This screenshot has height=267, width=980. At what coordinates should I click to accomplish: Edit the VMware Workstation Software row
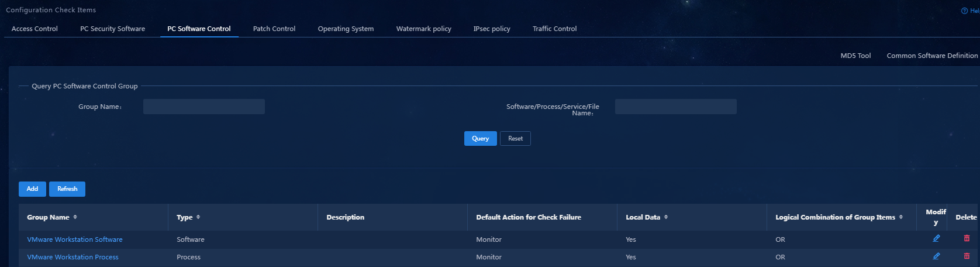tap(936, 238)
